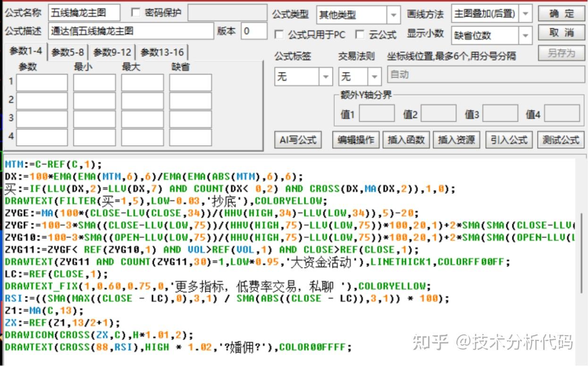Click the ZYGE:=MA code line
Viewport: 588px width, 366px height.
click(x=212, y=213)
